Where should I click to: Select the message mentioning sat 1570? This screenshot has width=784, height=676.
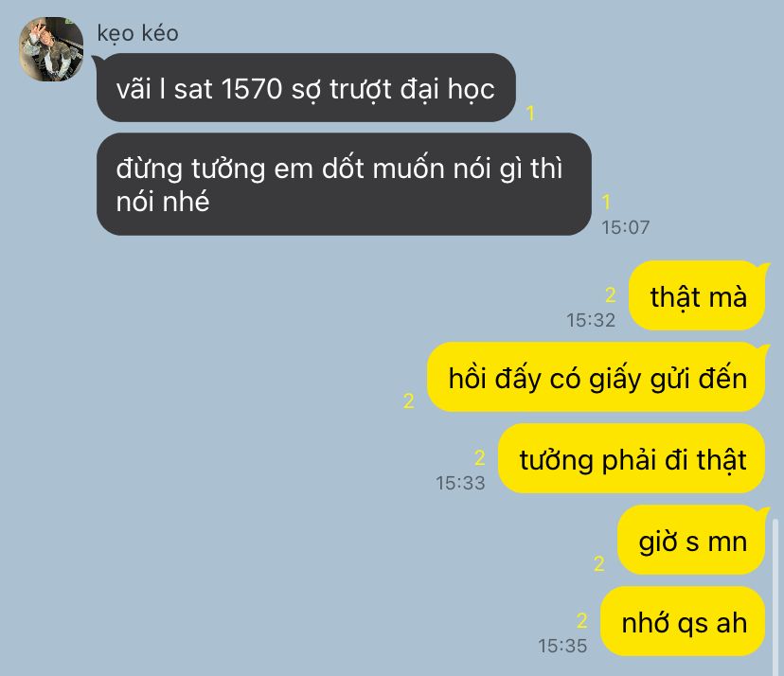coord(306,87)
